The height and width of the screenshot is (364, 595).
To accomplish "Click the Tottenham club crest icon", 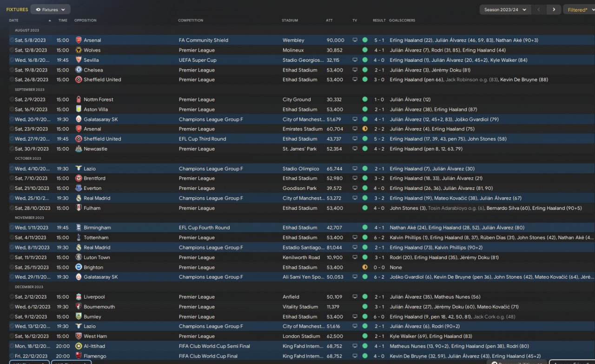I will click(79, 238).
